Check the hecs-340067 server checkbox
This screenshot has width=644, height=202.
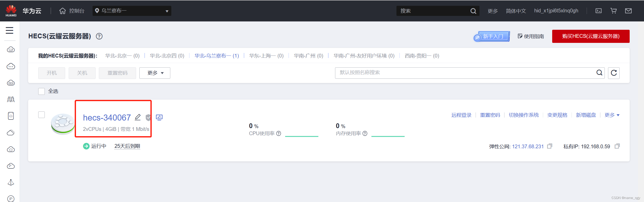[x=42, y=115]
